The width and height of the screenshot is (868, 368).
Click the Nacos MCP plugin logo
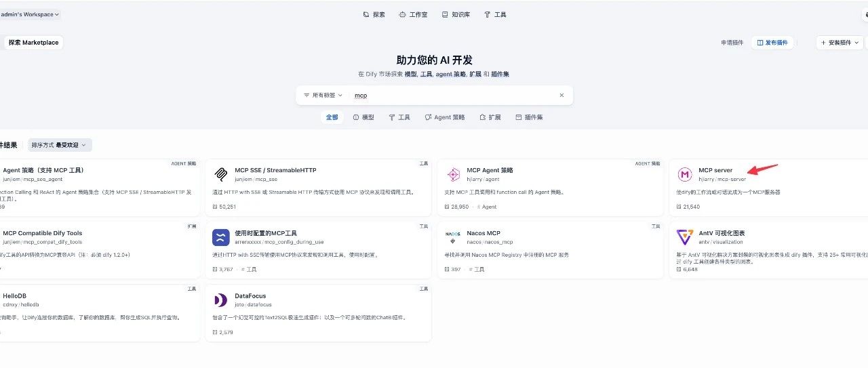[x=453, y=237]
